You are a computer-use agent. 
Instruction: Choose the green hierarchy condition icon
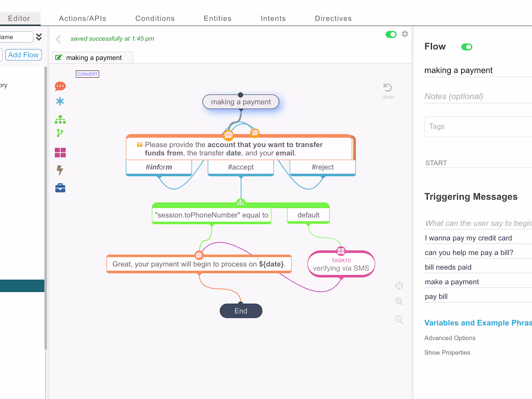60,119
